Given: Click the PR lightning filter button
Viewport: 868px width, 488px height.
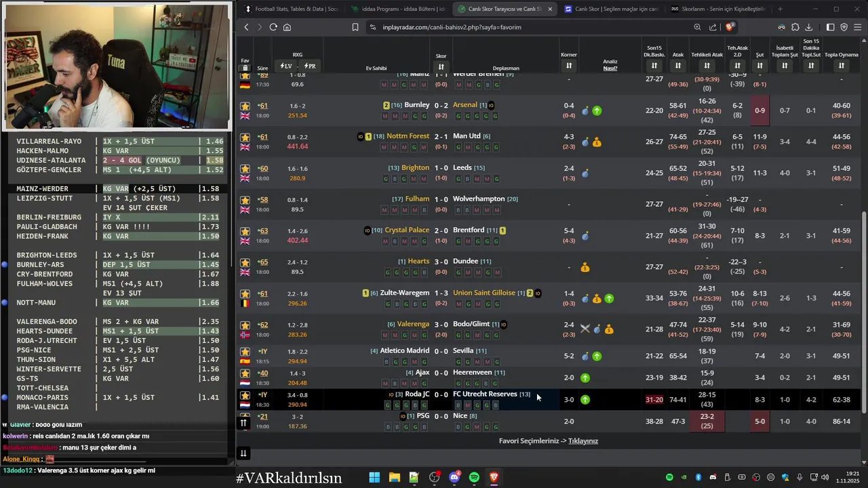Looking at the screenshot, I should (310, 66).
